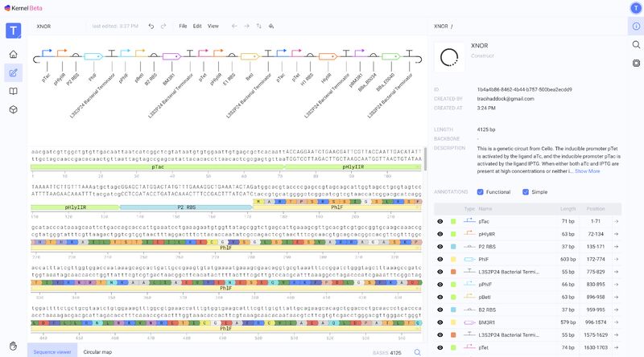
Task: Switch to the Circular map tab
Action: [97, 352]
